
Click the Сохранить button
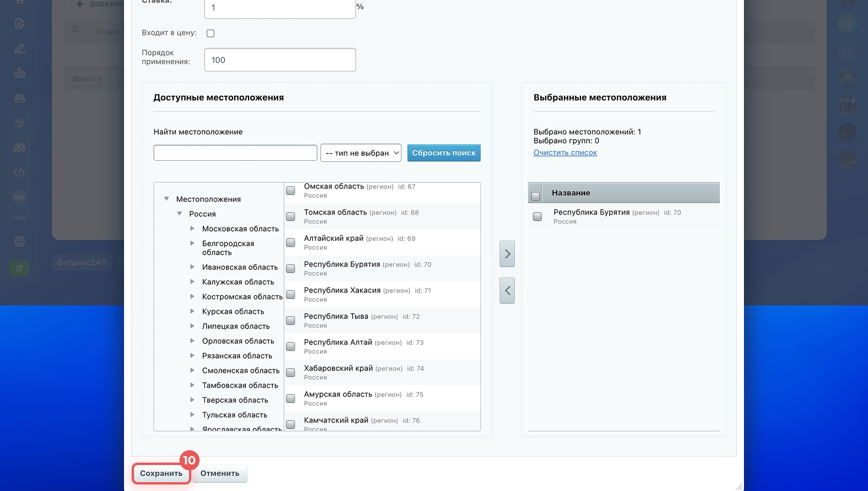point(161,473)
